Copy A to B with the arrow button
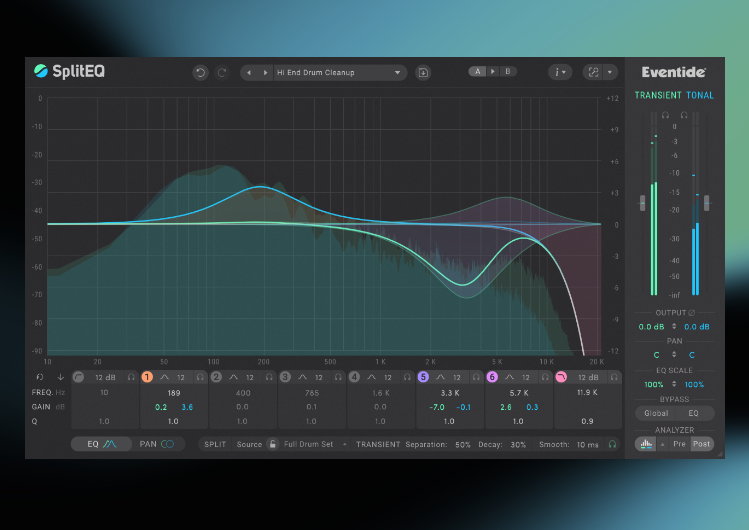The height and width of the screenshot is (530, 749). [x=492, y=72]
